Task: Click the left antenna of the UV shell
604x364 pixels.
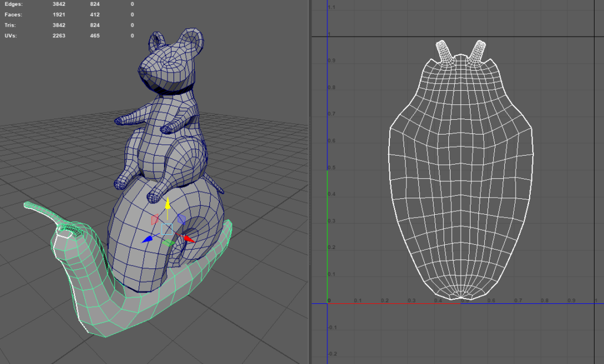Action: [444, 51]
